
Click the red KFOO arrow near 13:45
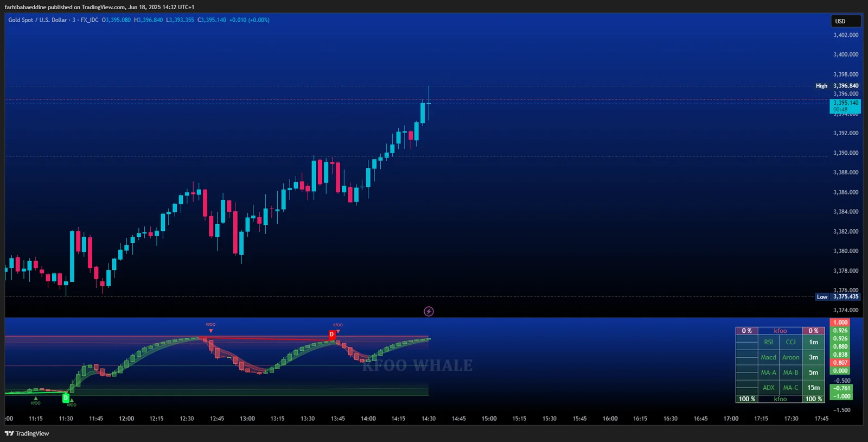[338, 331]
